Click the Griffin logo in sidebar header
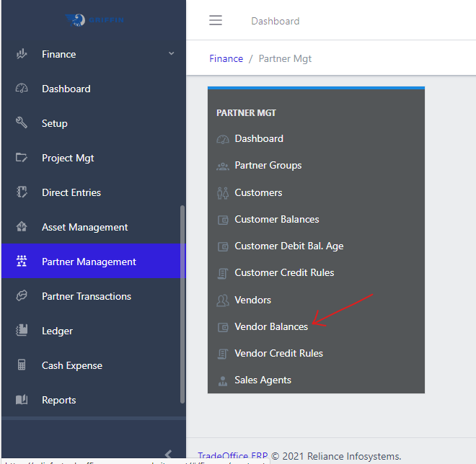 [94, 20]
